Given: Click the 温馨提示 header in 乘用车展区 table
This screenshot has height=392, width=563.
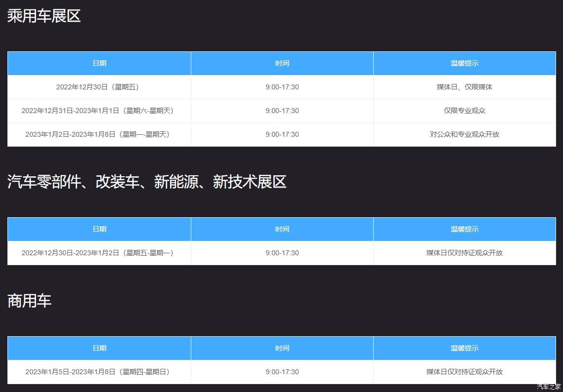Looking at the screenshot, I should coord(465,63).
